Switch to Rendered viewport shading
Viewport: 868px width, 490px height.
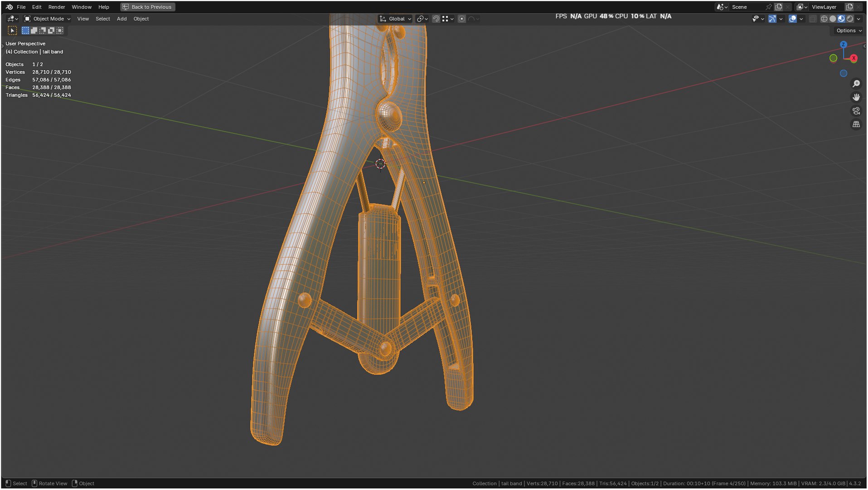pyautogui.click(x=850, y=19)
